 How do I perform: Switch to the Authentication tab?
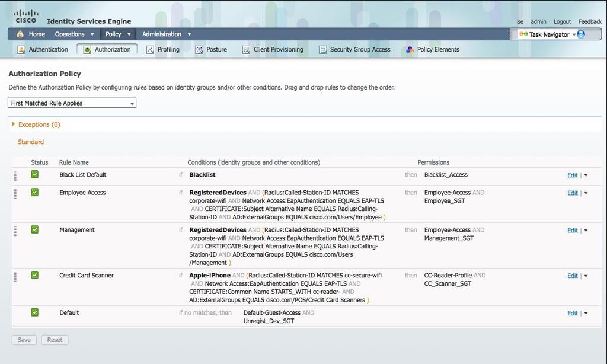click(x=49, y=50)
